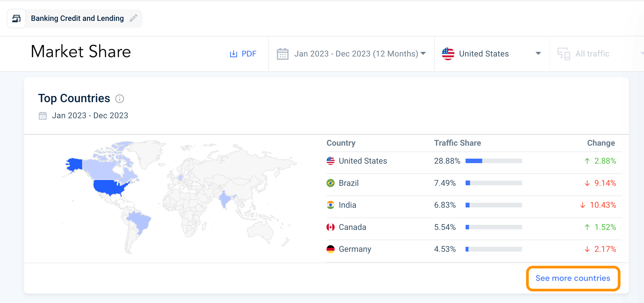Click the industry comparison icon before Banking Credit and Lending
Image resolution: width=644 pixels, height=303 pixels.
tap(16, 18)
